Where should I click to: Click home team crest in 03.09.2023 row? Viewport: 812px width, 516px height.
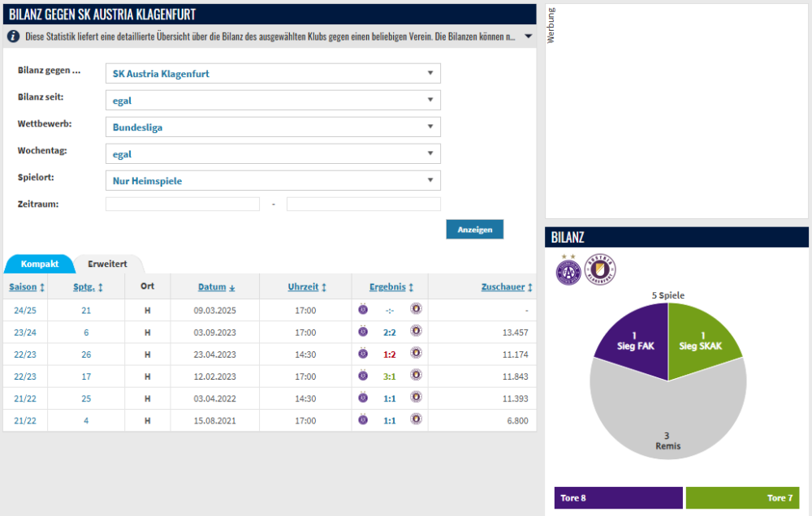point(363,332)
